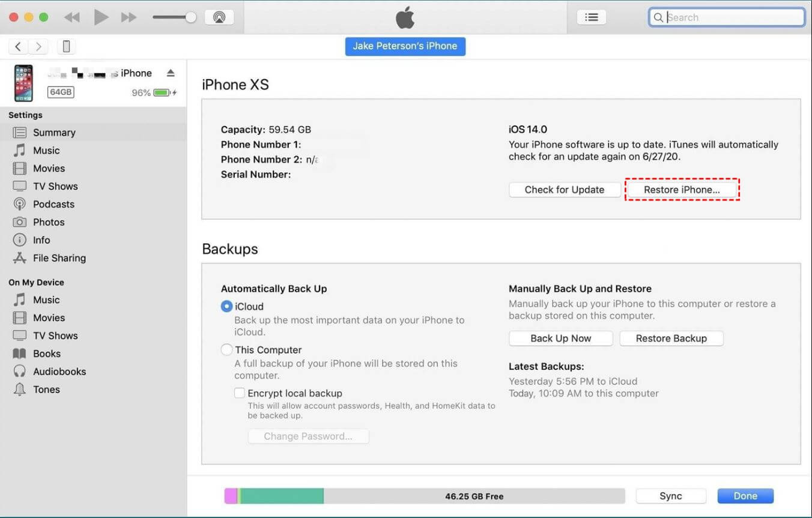Click the Jake Peterson's iPhone tab
This screenshot has width=812, height=518.
tap(405, 46)
